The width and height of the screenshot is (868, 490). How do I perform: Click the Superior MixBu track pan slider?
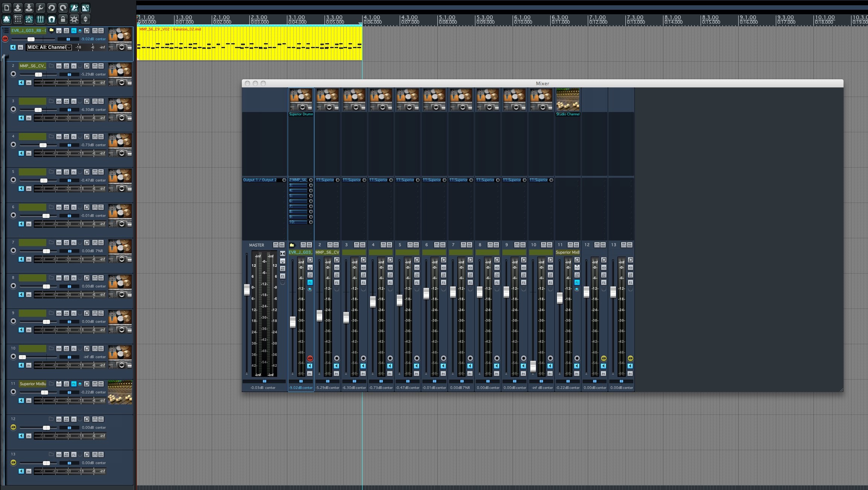(69, 392)
